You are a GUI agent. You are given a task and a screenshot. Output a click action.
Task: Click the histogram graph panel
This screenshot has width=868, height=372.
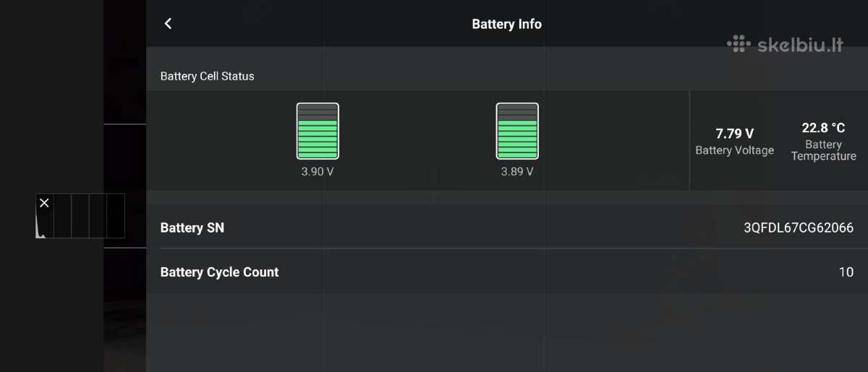point(80,216)
